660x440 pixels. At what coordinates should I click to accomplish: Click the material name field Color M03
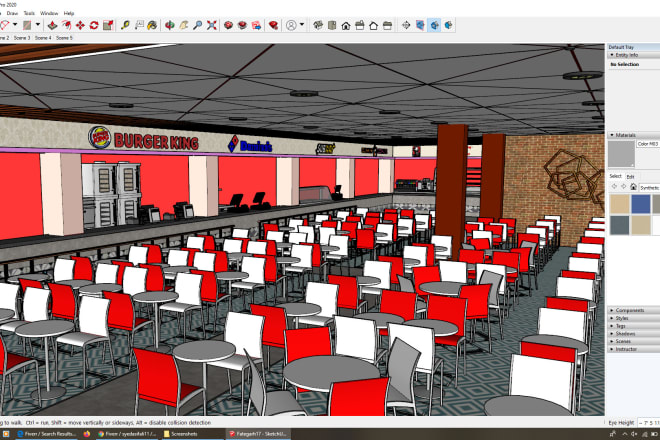tap(648, 144)
